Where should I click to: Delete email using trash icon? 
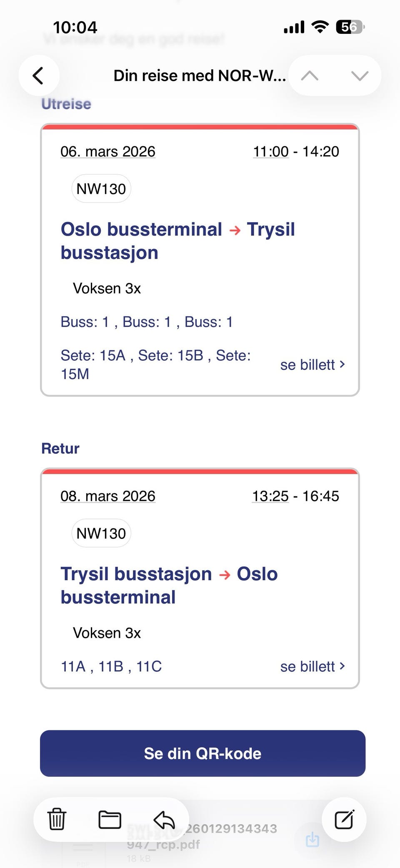(57, 819)
